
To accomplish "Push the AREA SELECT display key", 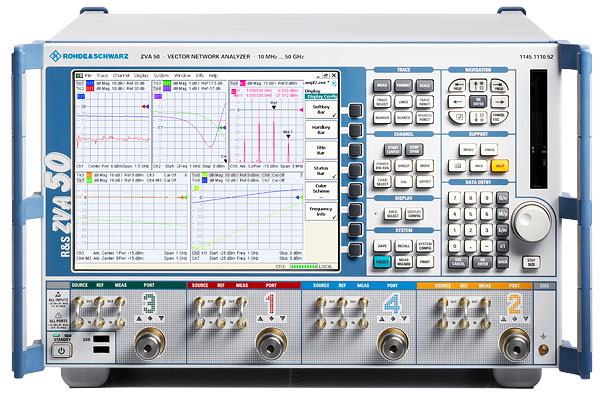I will 393,214.
